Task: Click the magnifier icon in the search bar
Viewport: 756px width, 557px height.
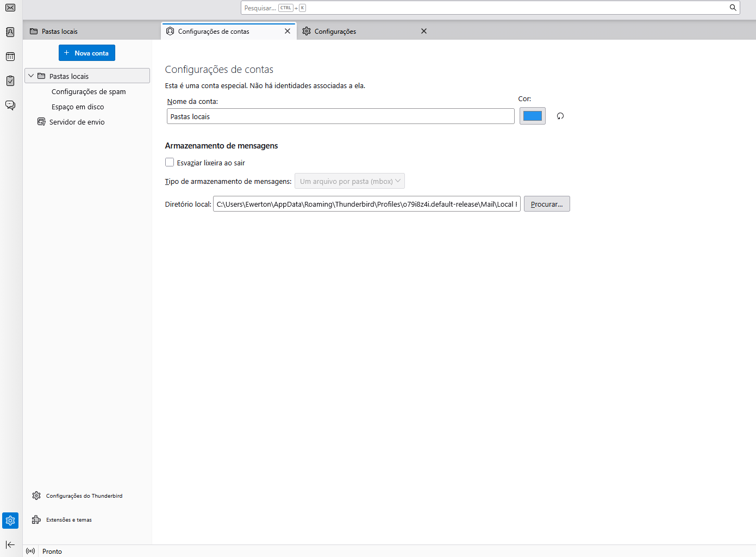Action: [x=733, y=8]
